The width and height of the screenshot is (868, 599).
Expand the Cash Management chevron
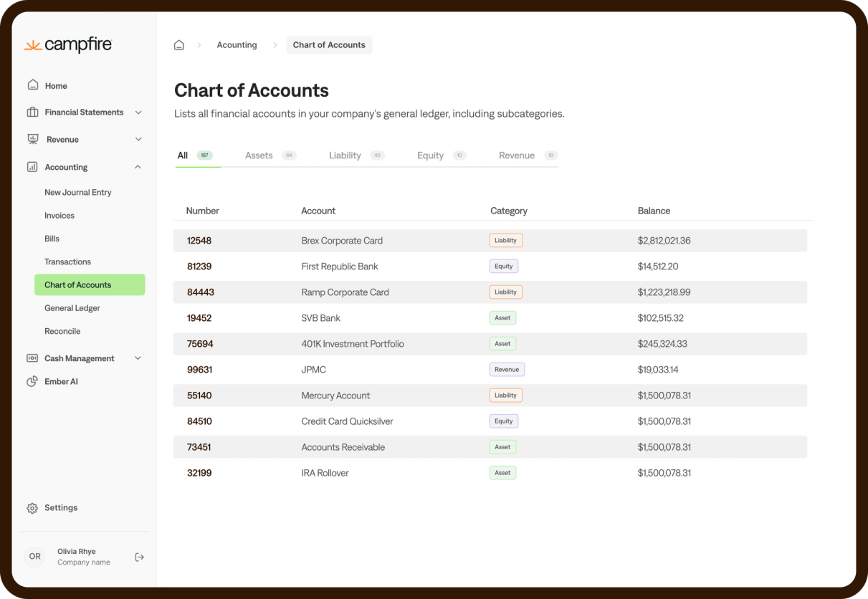138,358
